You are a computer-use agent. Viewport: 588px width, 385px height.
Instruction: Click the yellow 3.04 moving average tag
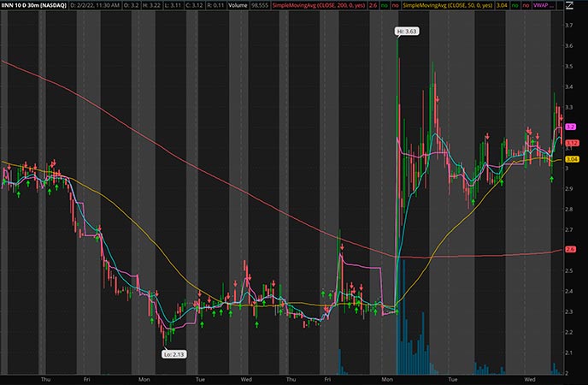(x=571, y=159)
